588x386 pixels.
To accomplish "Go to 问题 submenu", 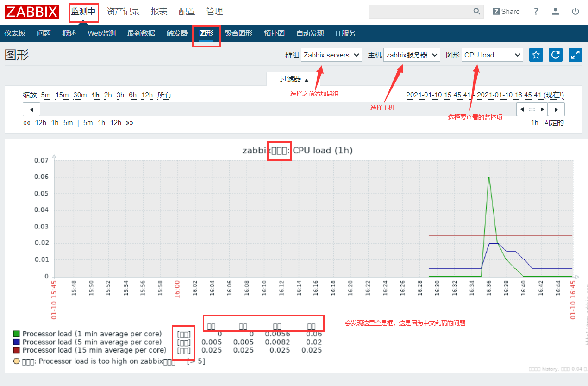I will pos(44,33).
